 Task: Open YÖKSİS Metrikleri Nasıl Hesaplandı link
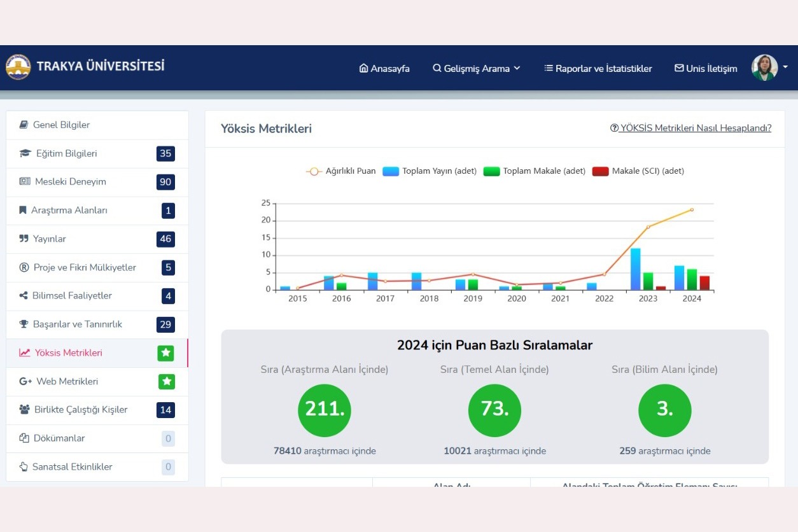coord(690,128)
